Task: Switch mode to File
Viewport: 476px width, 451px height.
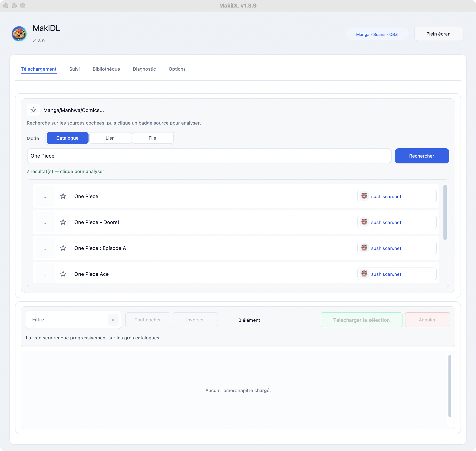Action: pos(152,138)
